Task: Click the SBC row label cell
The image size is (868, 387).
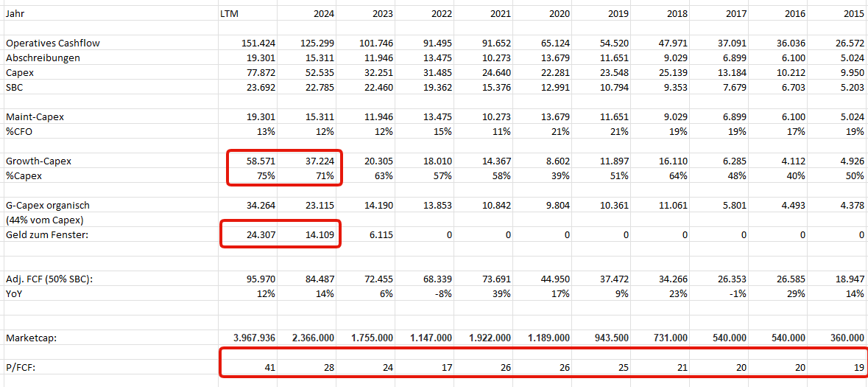Action: coord(15,88)
